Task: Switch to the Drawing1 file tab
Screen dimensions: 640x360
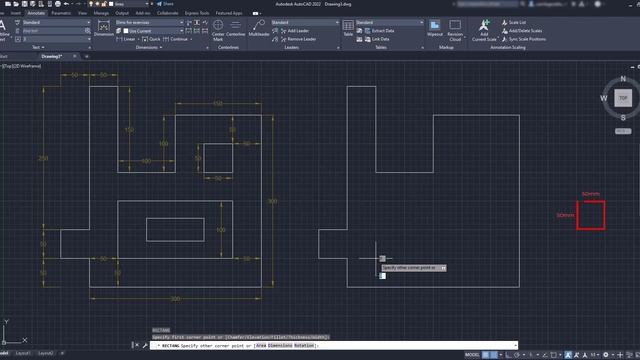Action: 52,56
